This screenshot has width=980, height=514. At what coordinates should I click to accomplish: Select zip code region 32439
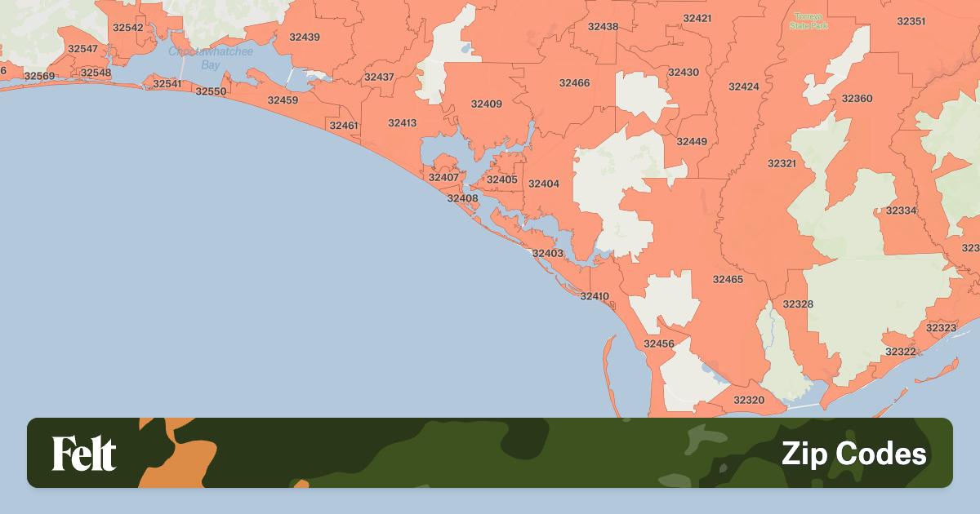(305, 37)
